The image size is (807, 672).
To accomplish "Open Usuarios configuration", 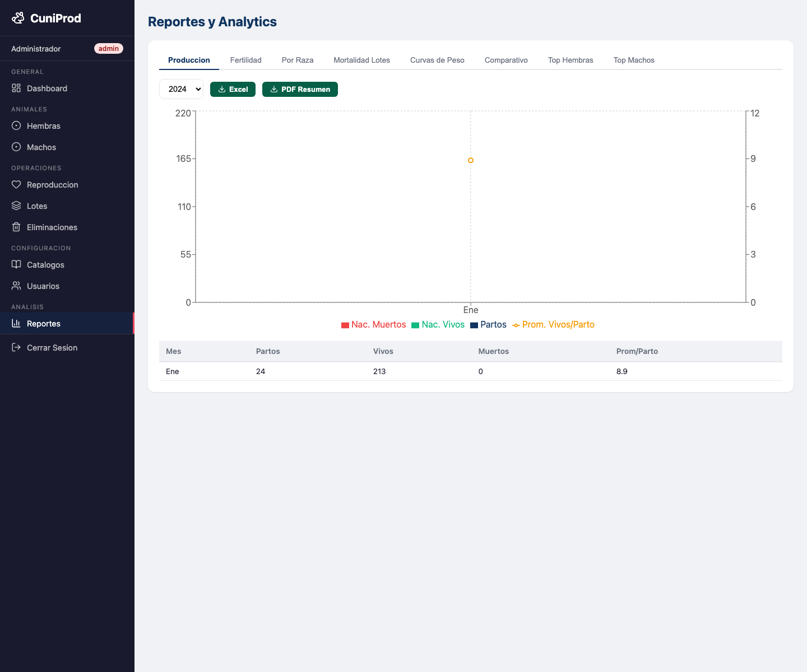I will click(67, 286).
